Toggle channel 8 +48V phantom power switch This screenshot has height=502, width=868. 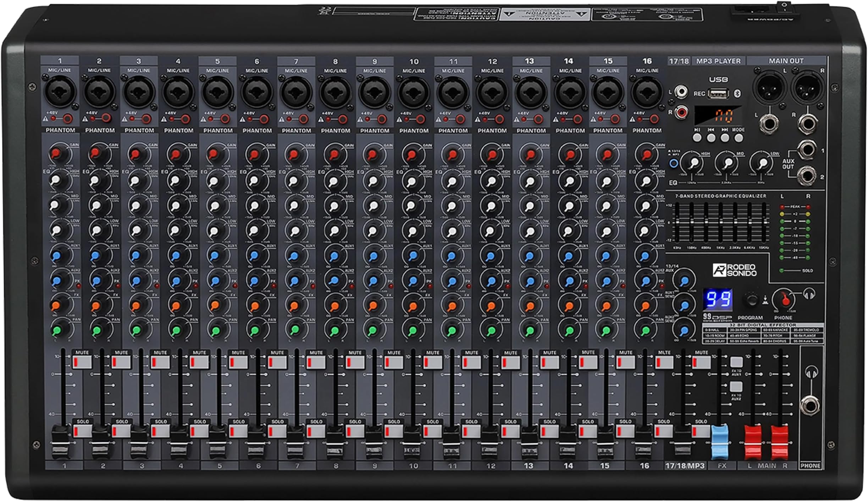(x=342, y=119)
